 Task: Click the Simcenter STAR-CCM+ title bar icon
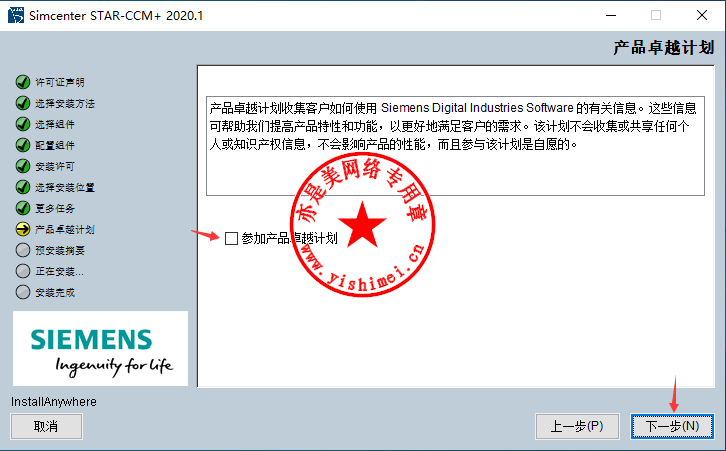coord(16,15)
